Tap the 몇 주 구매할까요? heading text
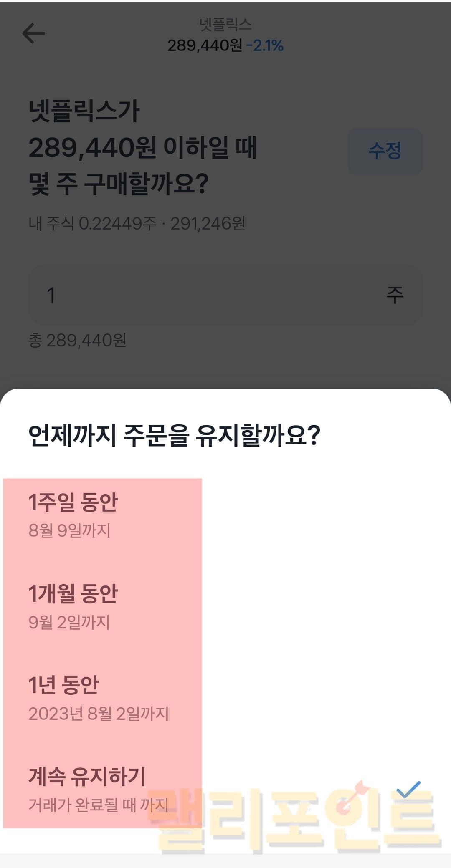The width and height of the screenshot is (451, 868). 119,184
